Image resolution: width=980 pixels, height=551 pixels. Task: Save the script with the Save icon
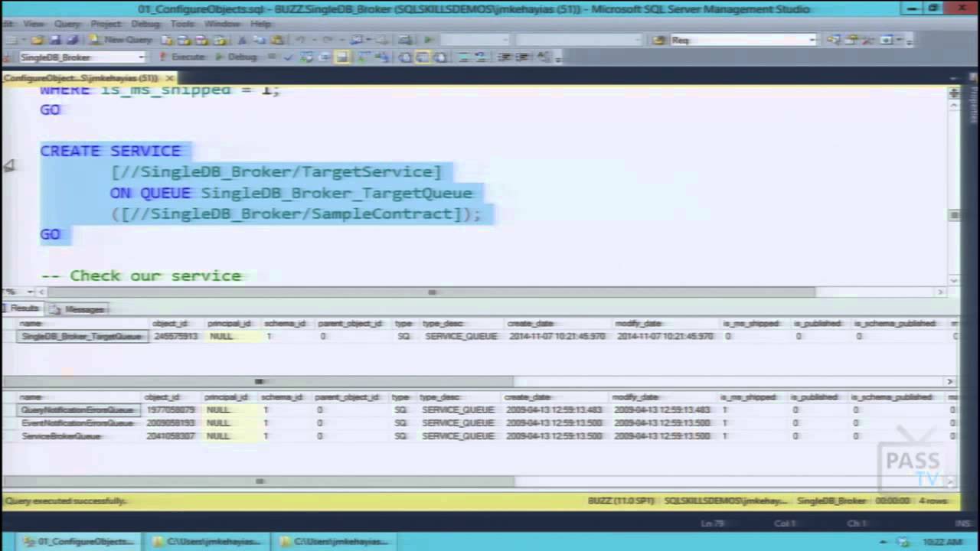pos(55,40)
